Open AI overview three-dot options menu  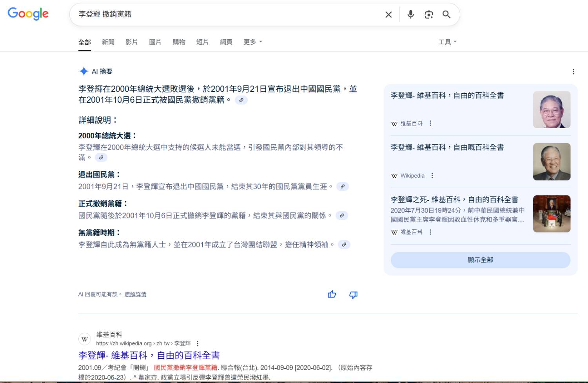(573, 71)
